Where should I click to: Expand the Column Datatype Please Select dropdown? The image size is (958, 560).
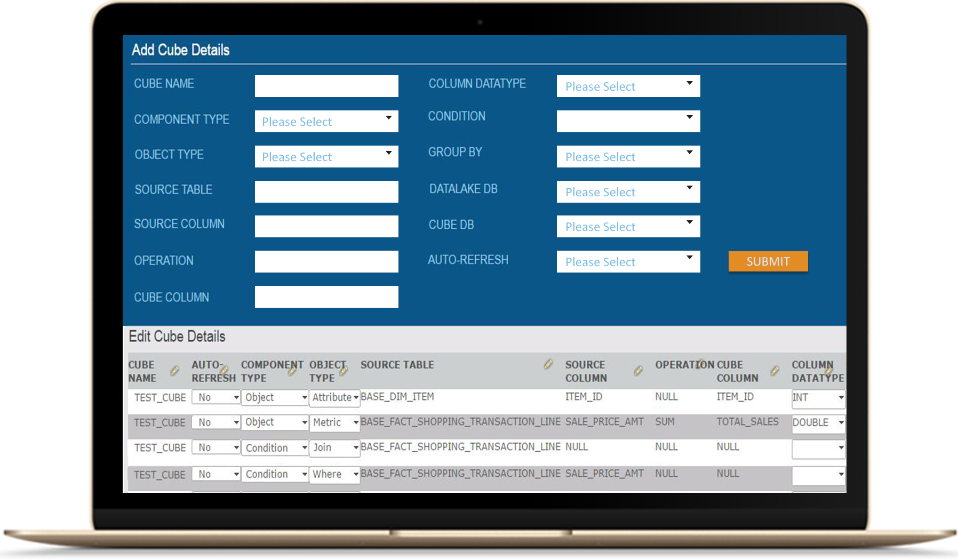point(628,86)
